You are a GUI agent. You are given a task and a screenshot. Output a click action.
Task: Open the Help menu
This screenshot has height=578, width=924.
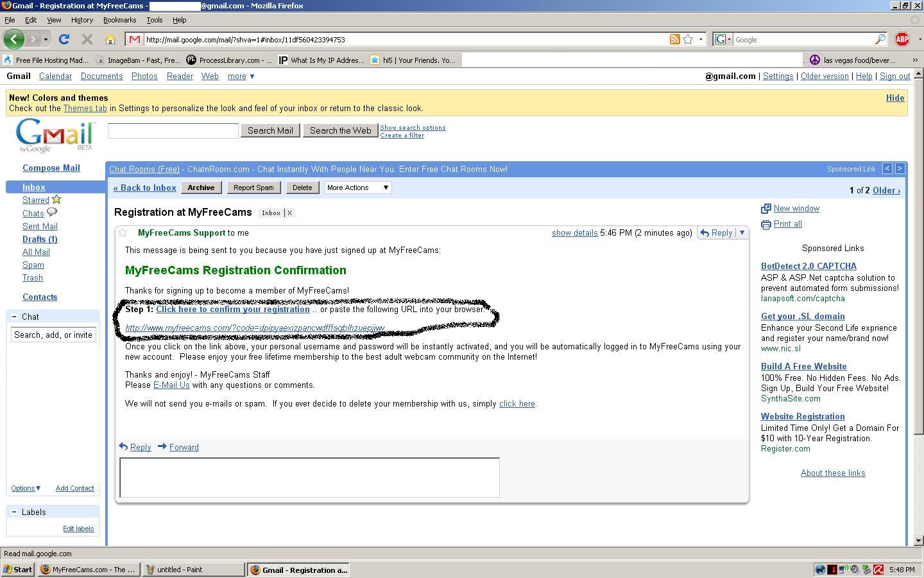179,20
